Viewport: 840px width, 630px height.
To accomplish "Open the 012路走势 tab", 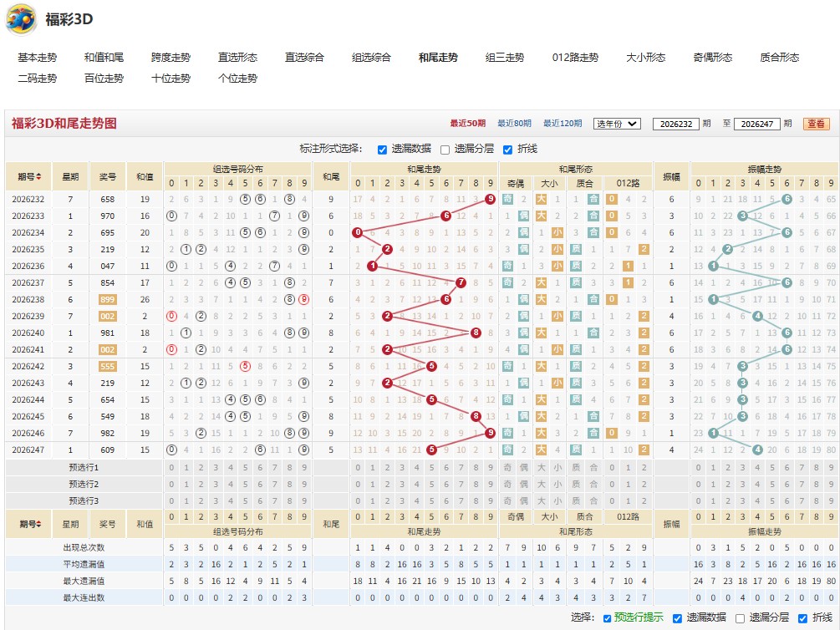I will pyautogui.click(x=575, y=58).
